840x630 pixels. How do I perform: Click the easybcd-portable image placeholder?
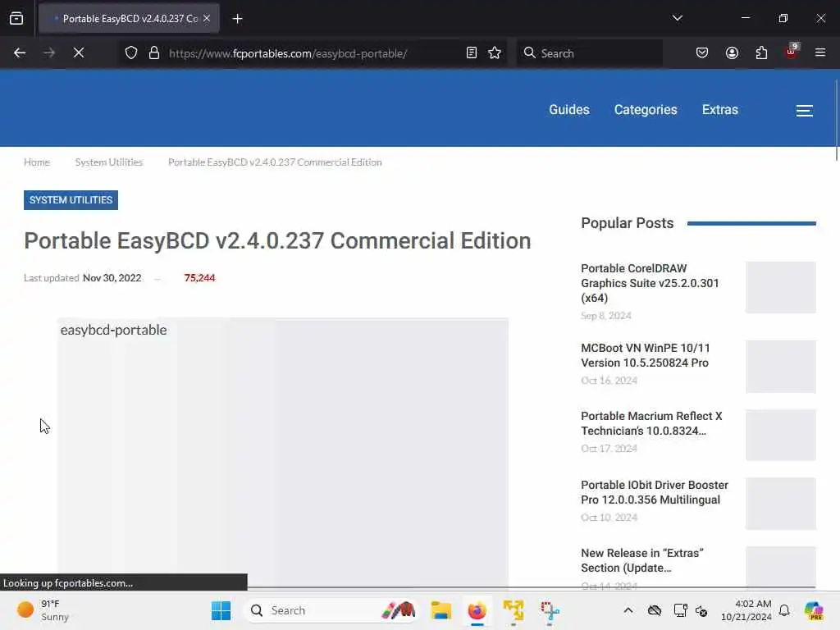point(283,453)
